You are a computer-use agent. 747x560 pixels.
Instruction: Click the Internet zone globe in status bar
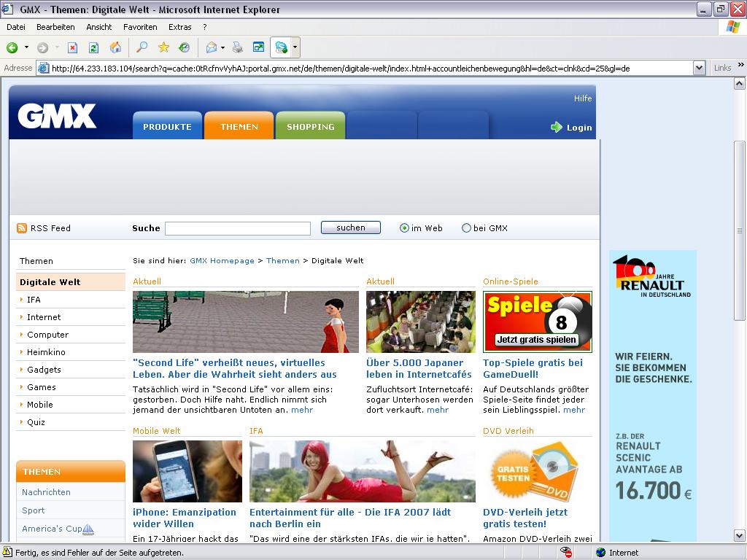[601, 553]
